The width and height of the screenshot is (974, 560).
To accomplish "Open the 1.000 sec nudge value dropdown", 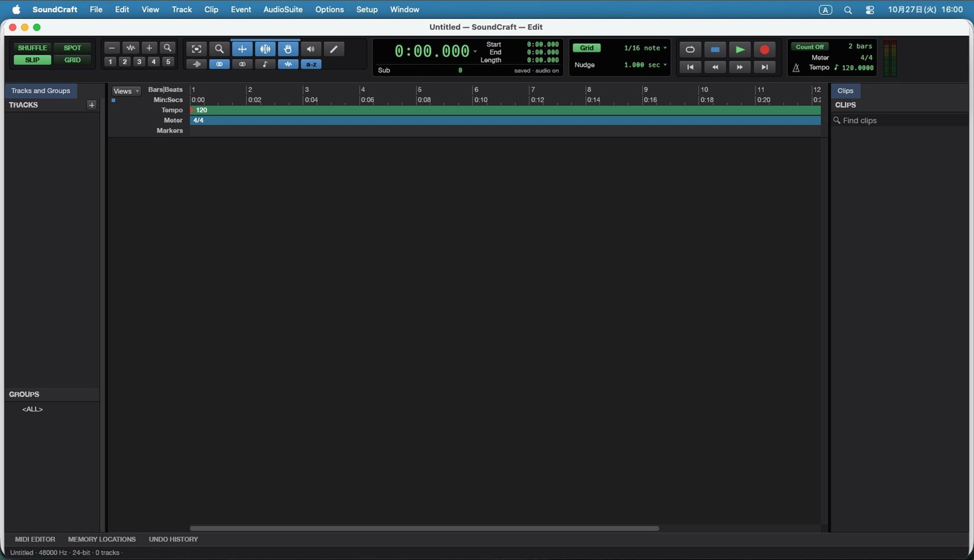I will (645, 65).
